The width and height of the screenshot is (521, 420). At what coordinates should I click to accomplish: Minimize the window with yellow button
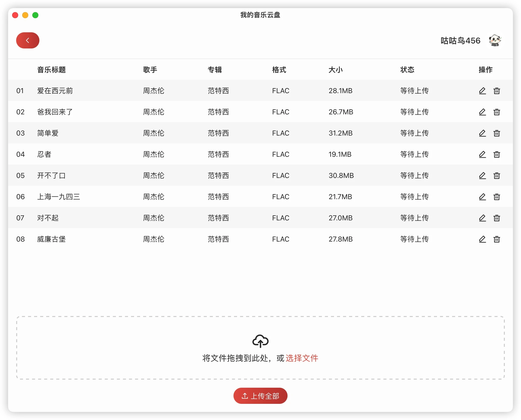click(x=25, y=15)
